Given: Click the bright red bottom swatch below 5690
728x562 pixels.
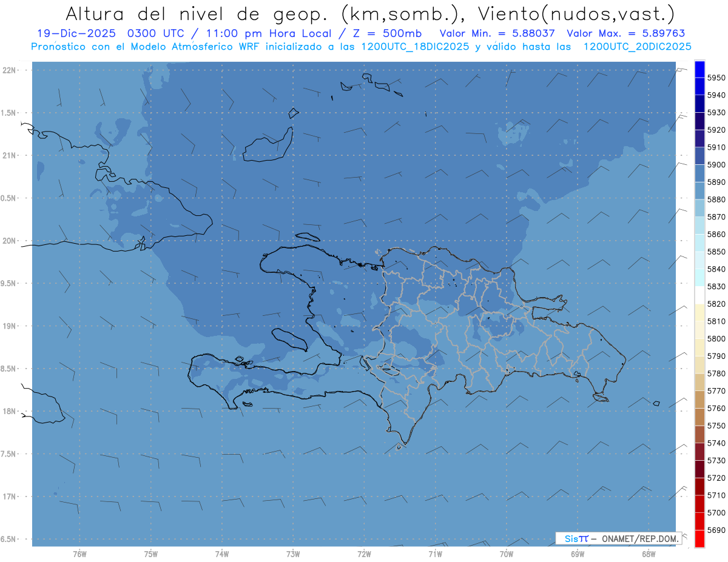Looking at the screenshot, I should click(699, 538).
